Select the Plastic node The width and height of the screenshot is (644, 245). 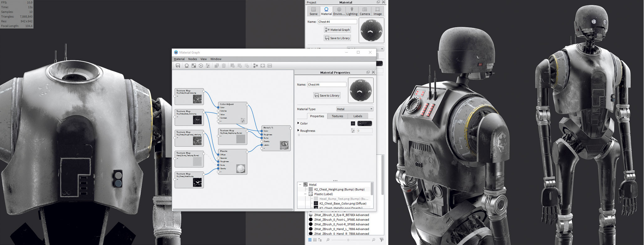(233, 162)
